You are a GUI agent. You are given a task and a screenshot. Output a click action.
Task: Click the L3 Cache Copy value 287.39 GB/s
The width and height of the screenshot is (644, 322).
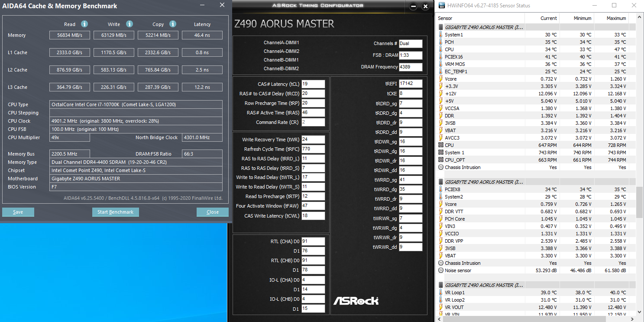(x=158, y=87)
